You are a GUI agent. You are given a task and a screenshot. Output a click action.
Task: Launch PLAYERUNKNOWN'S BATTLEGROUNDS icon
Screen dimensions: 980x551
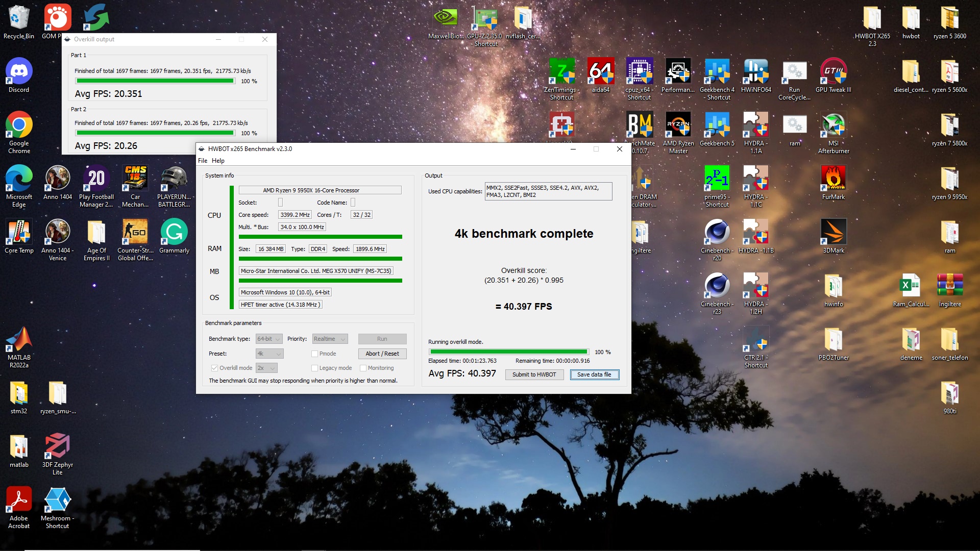174,186
